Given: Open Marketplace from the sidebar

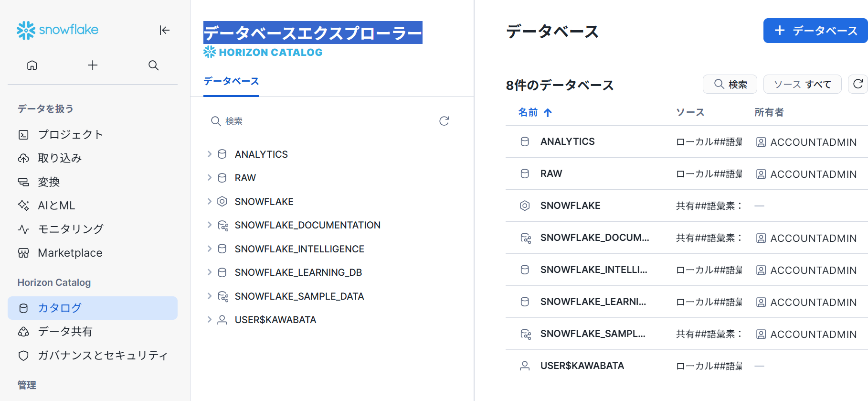Looking at the screenshot, I should pos(70,253).
